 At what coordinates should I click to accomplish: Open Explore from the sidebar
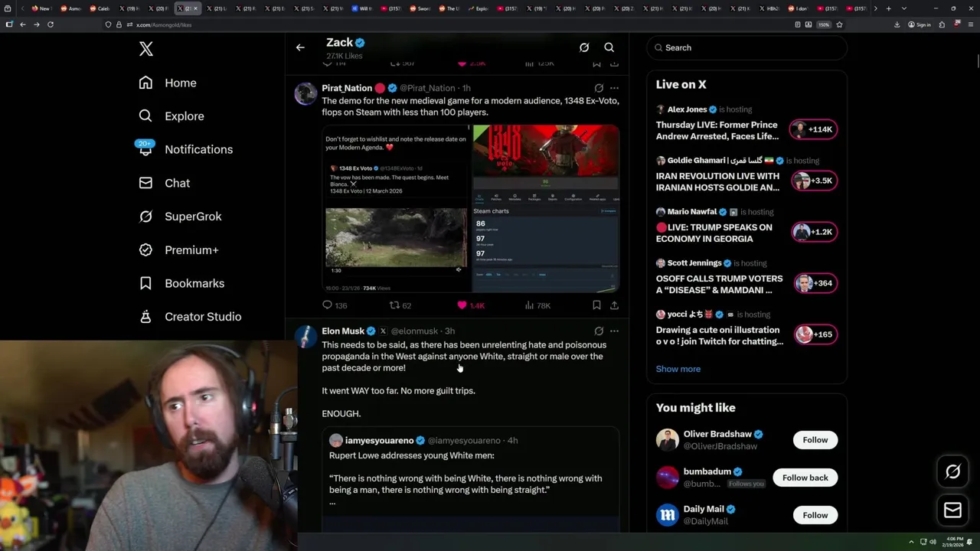click(x=171, y=116)
